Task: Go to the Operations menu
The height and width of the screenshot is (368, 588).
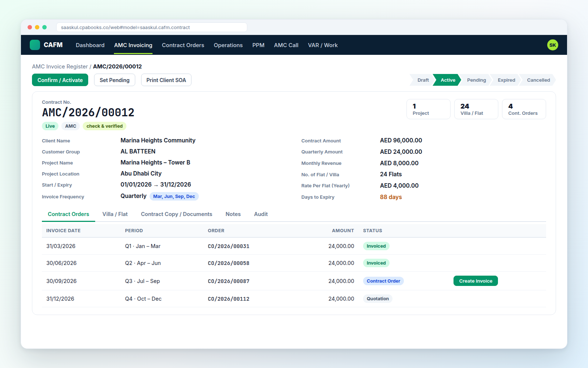Action: (228, 45)
